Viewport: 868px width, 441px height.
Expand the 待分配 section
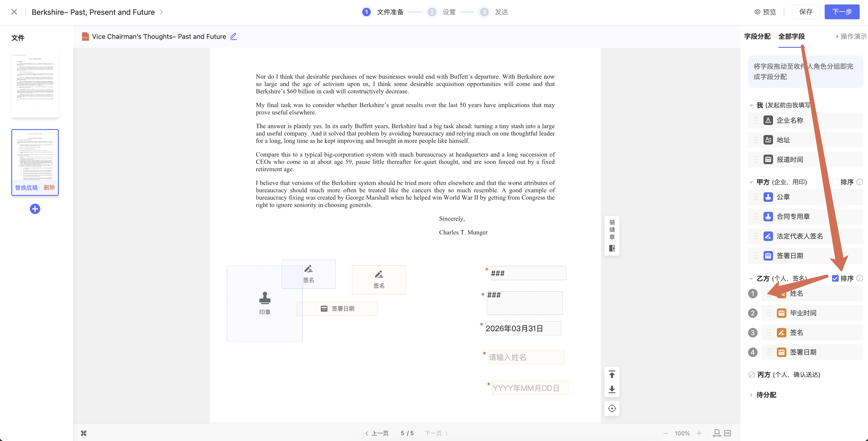click(751, 395)
